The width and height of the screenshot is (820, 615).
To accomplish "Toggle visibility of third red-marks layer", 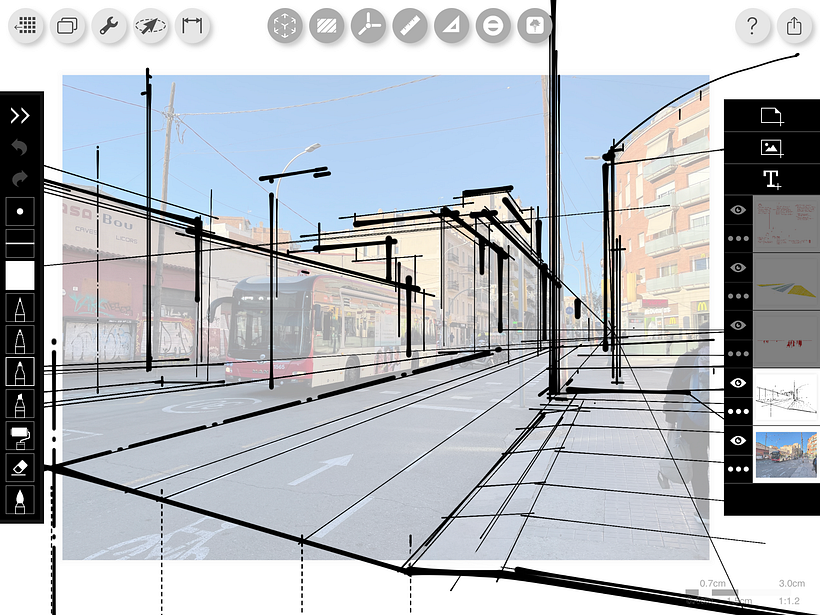I will [x=738, y=325].
